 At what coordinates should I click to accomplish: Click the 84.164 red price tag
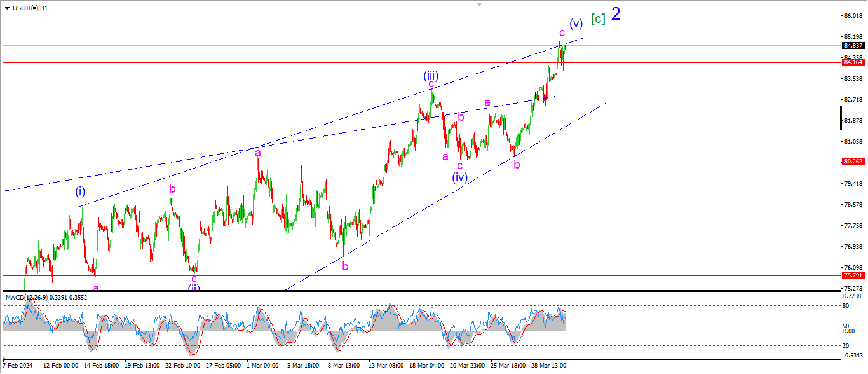point(852,62)
